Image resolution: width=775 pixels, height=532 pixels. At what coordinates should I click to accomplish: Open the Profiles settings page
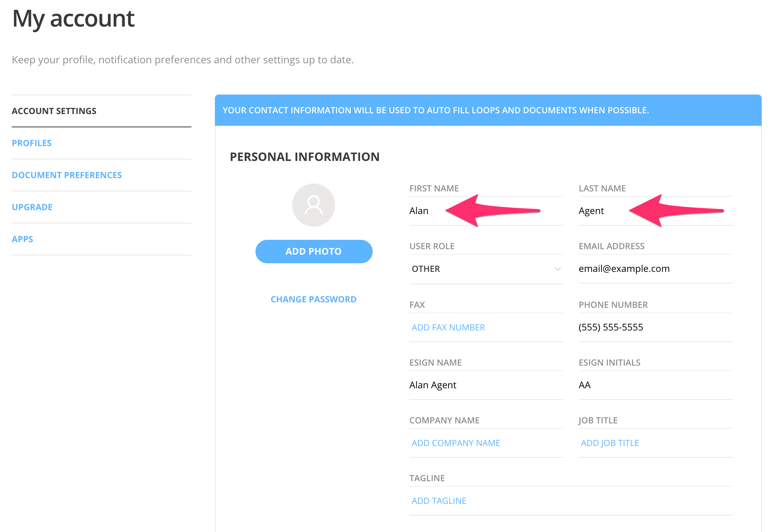pyautogui.click(x=32, y=143)
